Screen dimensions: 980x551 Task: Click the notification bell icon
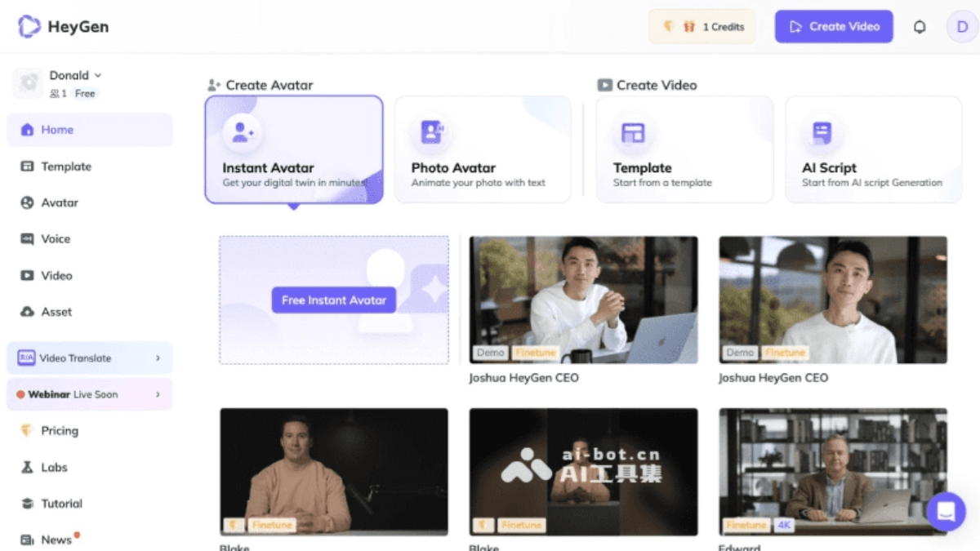[x=920, y=27]
